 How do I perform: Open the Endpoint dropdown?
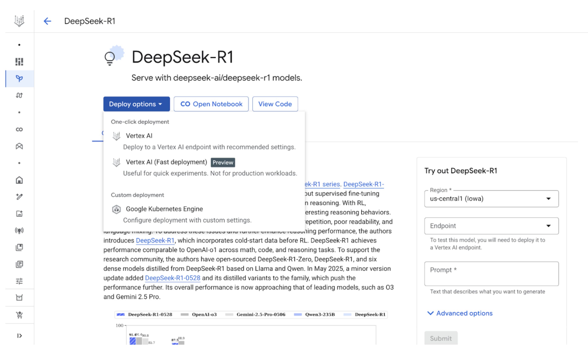coord(491,226)
